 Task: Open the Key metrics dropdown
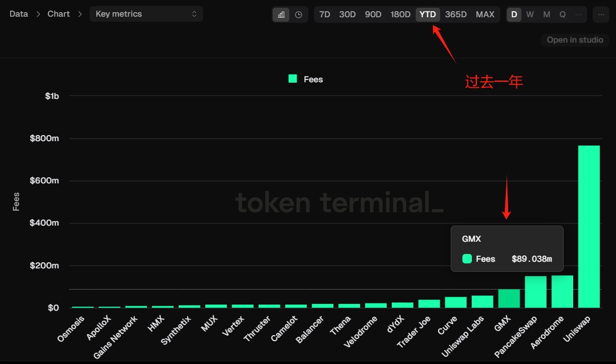click(x=146, y=14)
